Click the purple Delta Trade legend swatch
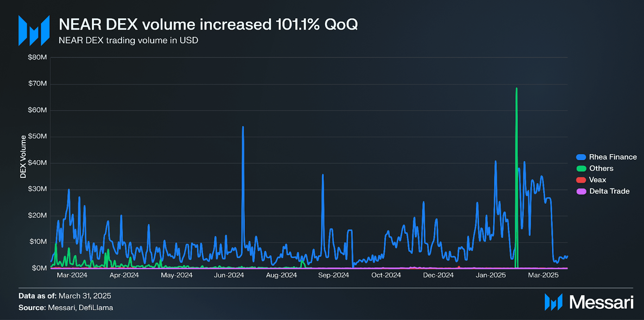 pyautogui.click(x=581, y=191)
